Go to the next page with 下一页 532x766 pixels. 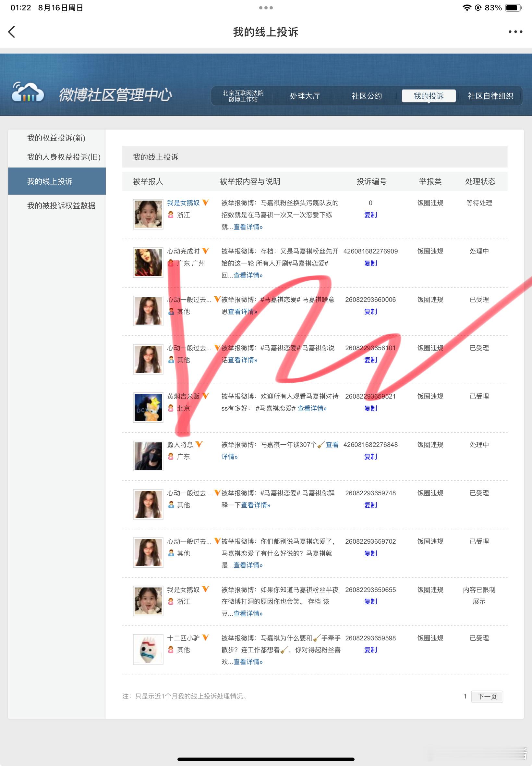[x=487, y=696]
